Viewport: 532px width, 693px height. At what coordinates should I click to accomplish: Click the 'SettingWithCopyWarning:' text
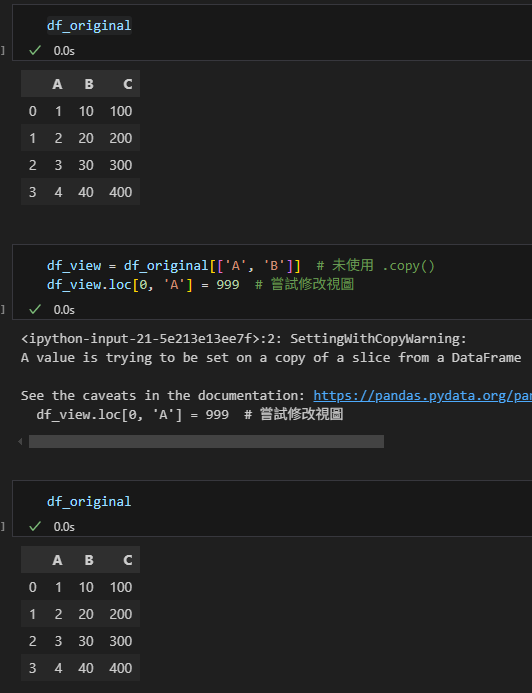click(x=378, y=339)
